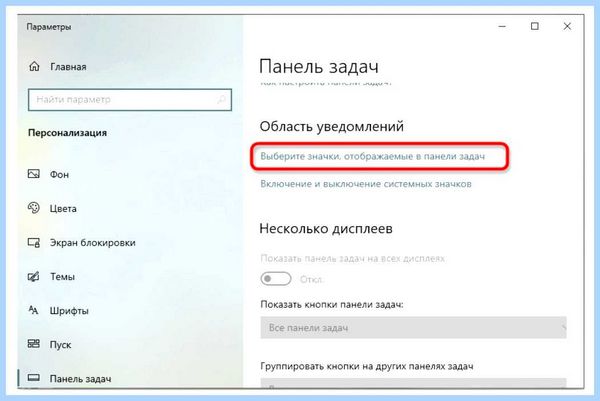Click the Start tiles icon beside Пуск

coord(34,344)
